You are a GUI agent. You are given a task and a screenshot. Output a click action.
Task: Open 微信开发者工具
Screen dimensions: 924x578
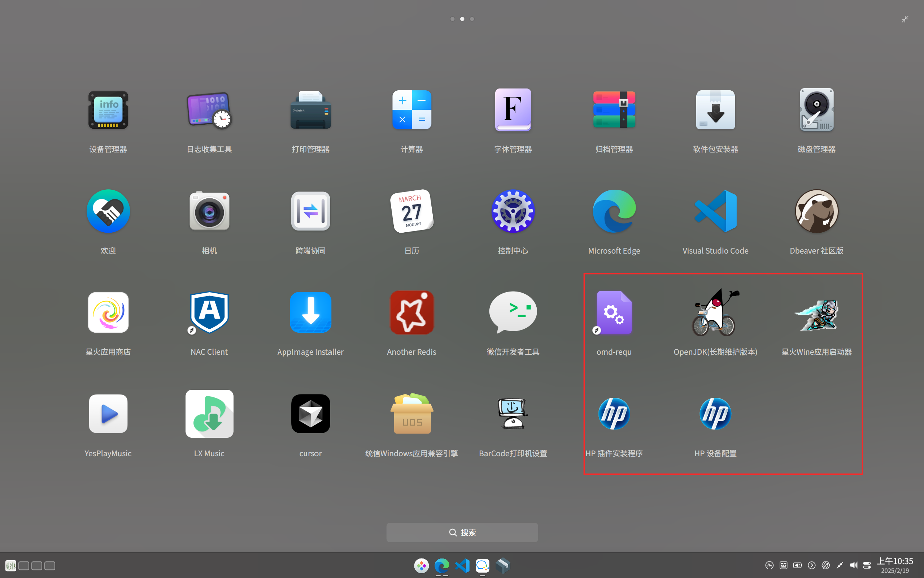click(x=513, y=312)
